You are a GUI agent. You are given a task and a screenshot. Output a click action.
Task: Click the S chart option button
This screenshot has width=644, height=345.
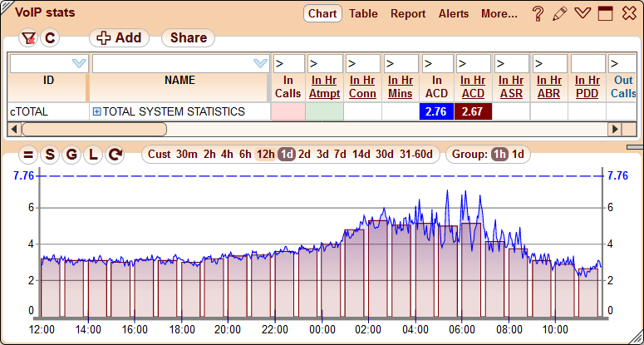pyautogui.click(x=50, y=155)
